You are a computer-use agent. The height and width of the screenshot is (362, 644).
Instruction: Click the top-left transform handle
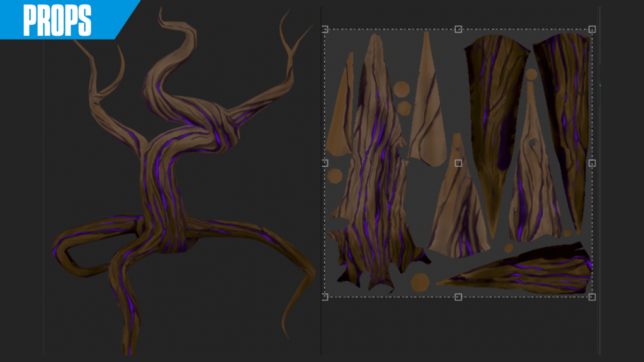[x=325, y=30]
